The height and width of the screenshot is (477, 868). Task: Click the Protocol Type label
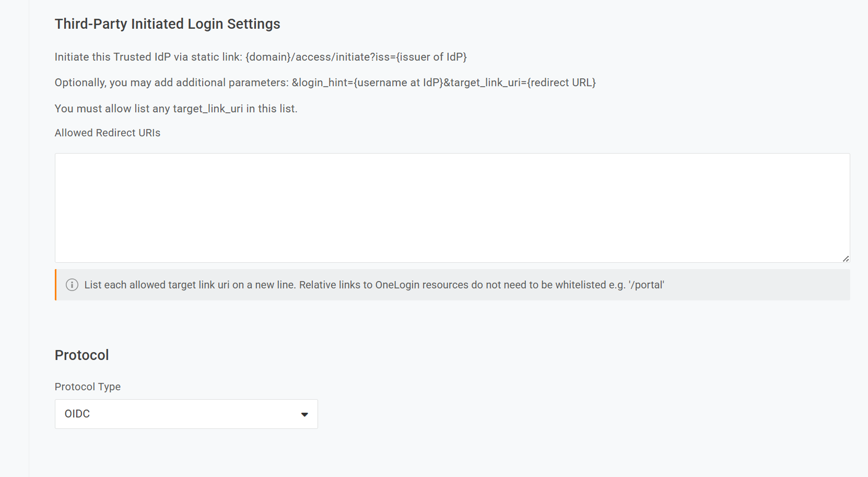pyautogui.click(x=87, y=387)
